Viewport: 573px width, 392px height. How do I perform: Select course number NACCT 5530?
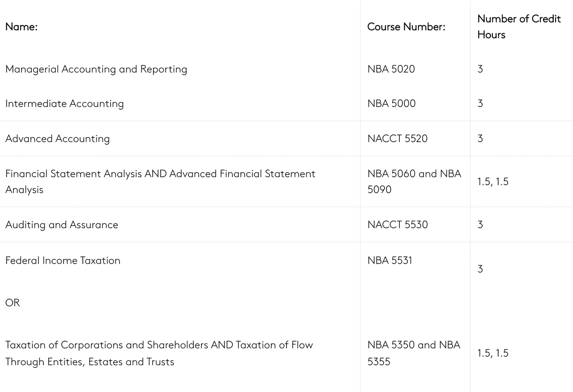tap(398, 225)
